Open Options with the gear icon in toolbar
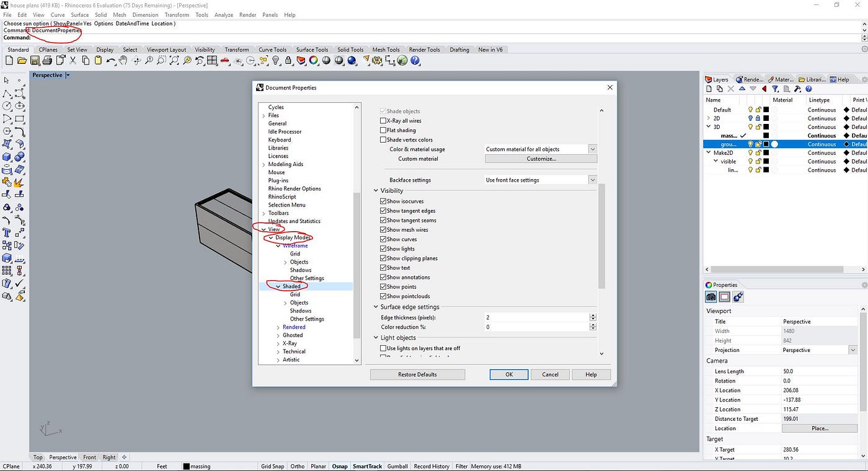The width and height of the screenshot is (868, 471). 377,60
